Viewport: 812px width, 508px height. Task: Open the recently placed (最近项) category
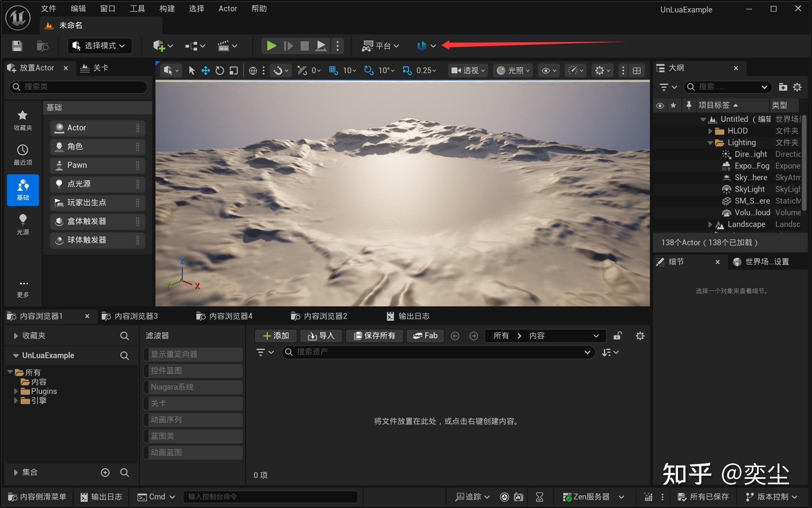[x=23, y=155]
